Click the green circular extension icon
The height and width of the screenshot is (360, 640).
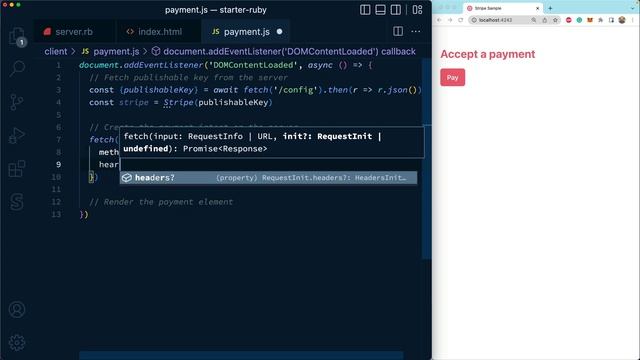point(579,20)
